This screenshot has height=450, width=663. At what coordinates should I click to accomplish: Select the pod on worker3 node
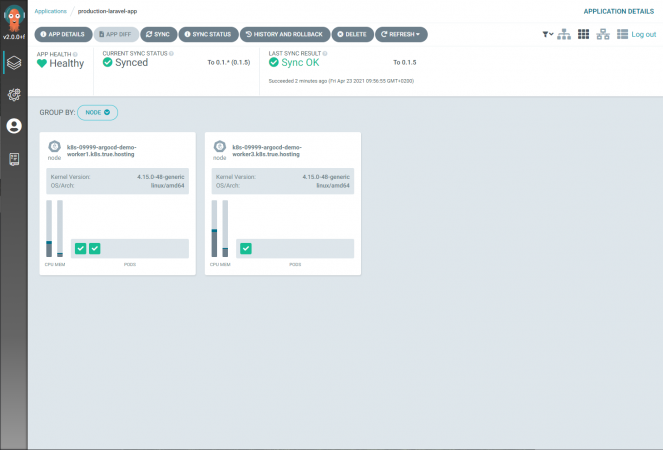246,249
